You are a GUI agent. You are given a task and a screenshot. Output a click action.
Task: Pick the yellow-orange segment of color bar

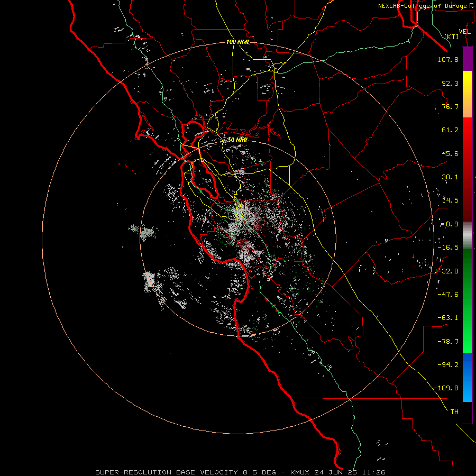point(467,94)
